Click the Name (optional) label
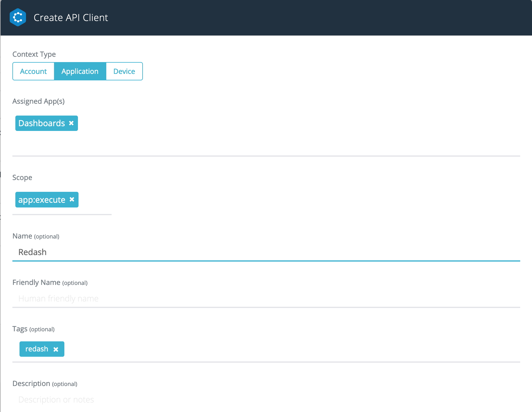Image resolution: width=532 pixels, height=412 pixels. [35, 236]
